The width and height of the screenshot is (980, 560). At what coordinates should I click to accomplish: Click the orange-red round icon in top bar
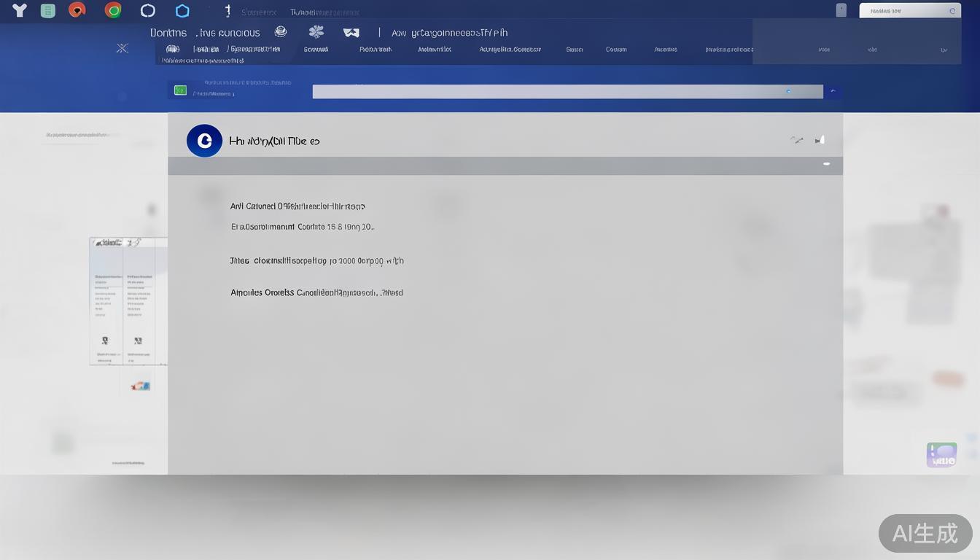77,10
